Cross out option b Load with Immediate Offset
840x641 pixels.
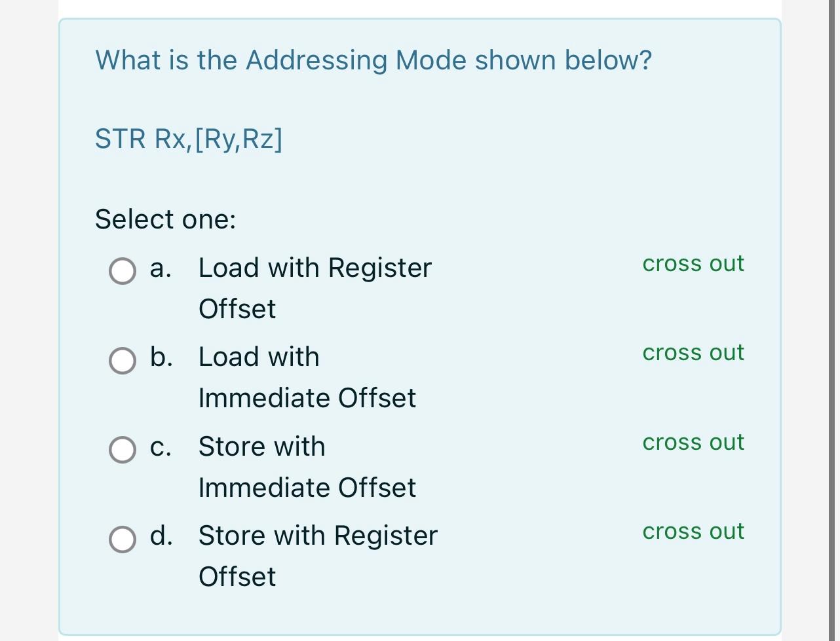click(693, 353)
